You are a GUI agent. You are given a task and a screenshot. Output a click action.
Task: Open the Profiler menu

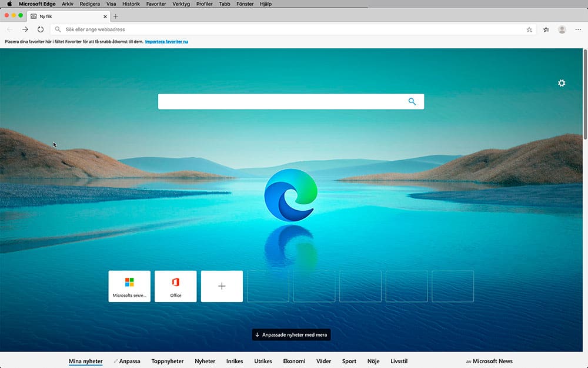pyautogui.click(x=205, y=4)
